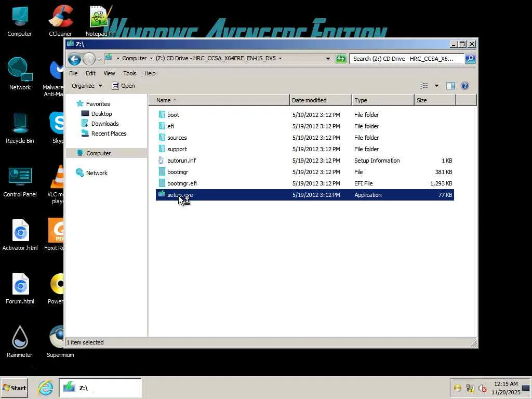The width and height of the screenshot is (532, 399).
Task: Sort files by the Type column
Action: coord(383,100)
